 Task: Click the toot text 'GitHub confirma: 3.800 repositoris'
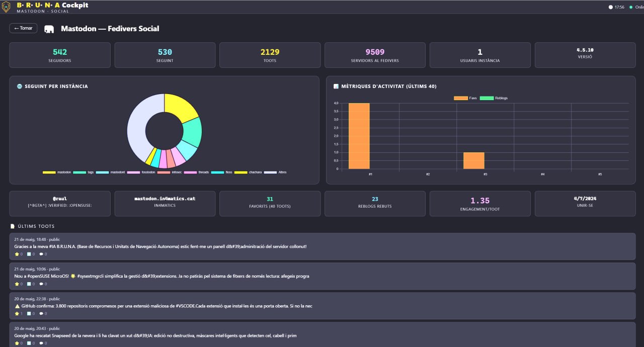(167, 306)
